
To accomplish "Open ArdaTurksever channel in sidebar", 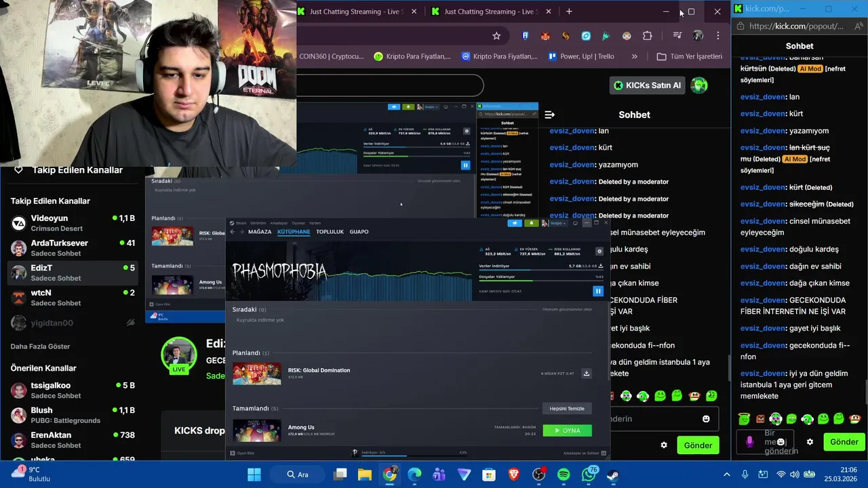I will click(73, 248).
